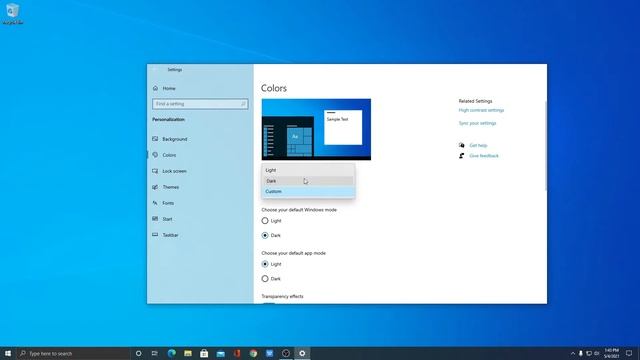Image resolution: width=640 pixels, height=360 pixels.
Task: Open the Mail app from taskbar
Action: pyautogui.click(x=220, y=353)
